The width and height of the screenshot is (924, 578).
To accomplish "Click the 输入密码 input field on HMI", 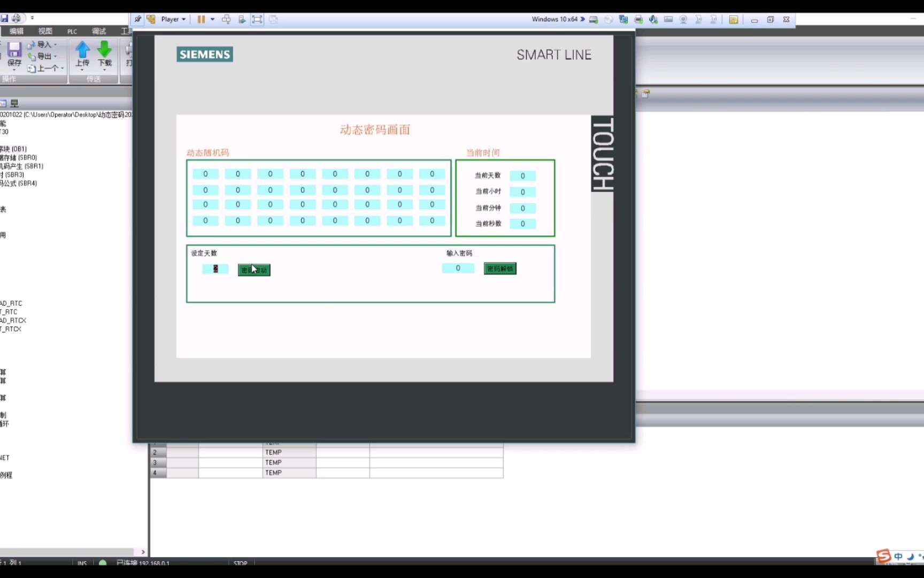I will pyautogui.click(x=458, y=268).
